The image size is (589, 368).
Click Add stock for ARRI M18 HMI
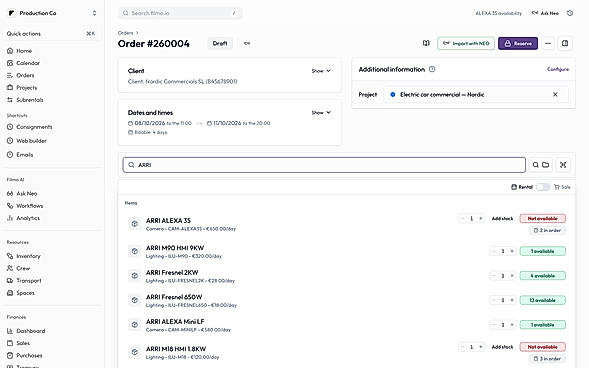click(502, 347)
